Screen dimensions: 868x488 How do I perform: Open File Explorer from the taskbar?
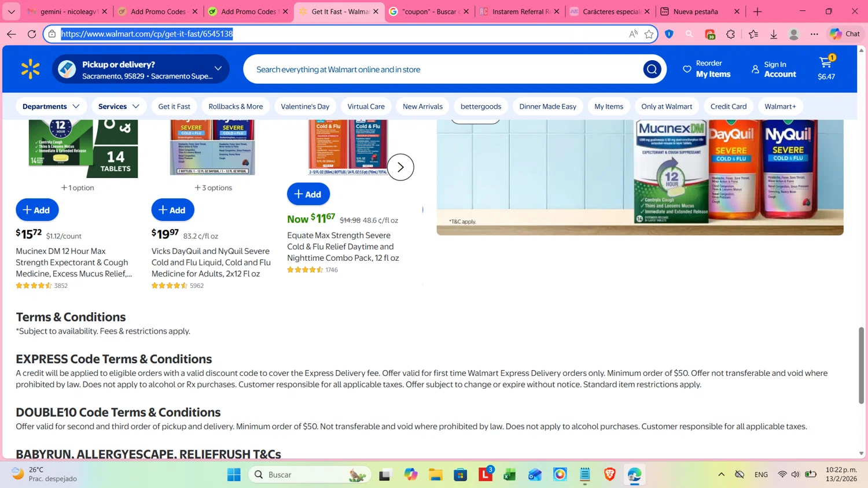coord(436,475)
